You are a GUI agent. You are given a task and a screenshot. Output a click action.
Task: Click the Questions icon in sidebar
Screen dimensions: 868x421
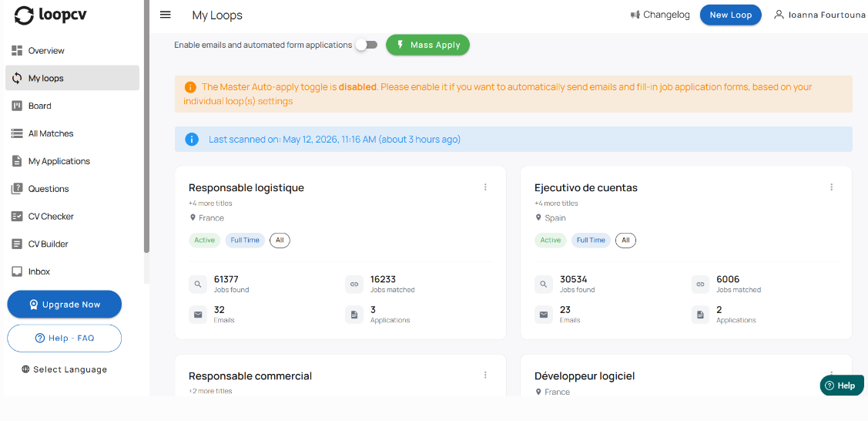(17, 188)
